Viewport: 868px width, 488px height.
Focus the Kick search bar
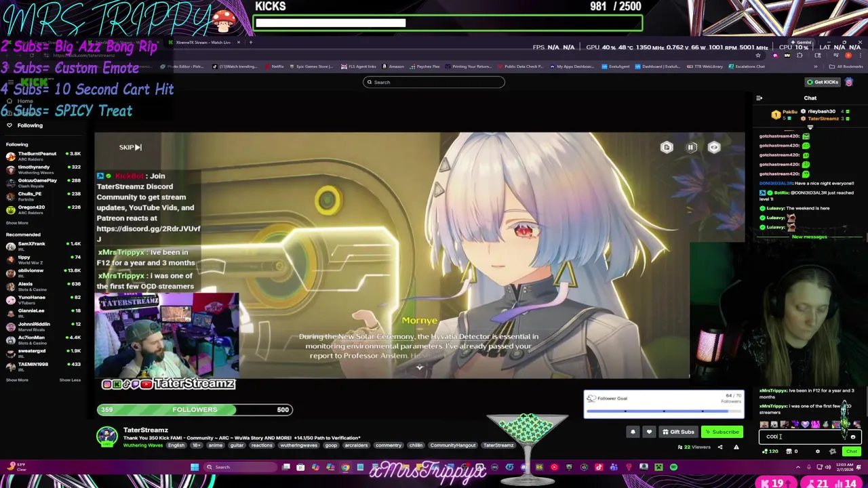(x=434, y=82)
